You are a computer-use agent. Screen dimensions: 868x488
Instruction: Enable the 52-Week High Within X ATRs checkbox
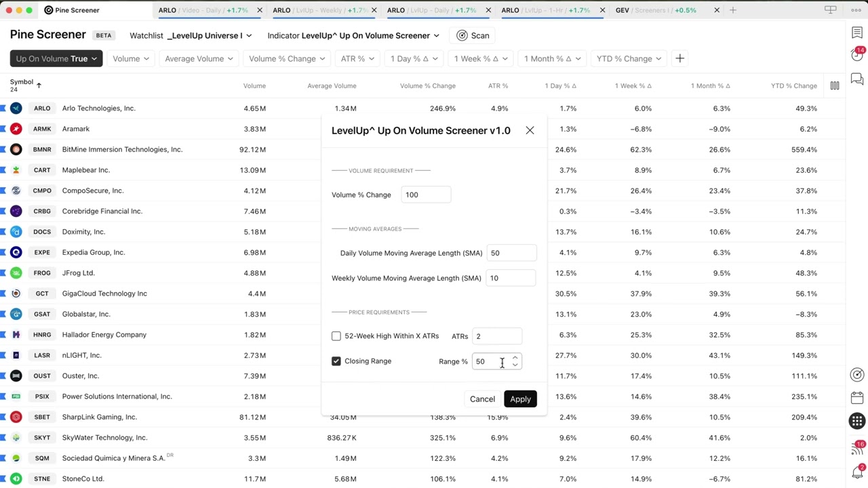tap(336, 336)
